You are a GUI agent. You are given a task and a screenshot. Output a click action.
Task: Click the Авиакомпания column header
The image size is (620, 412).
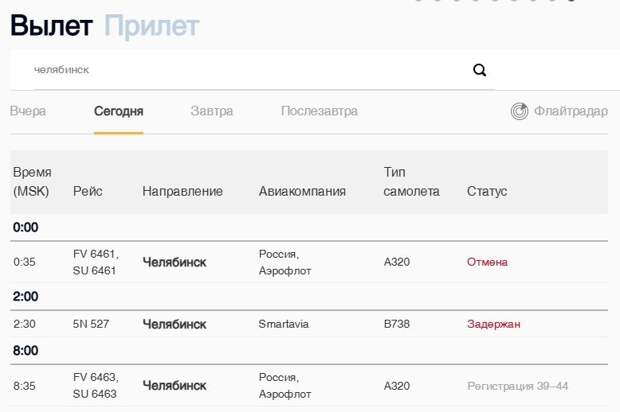(x=302, y=191)
